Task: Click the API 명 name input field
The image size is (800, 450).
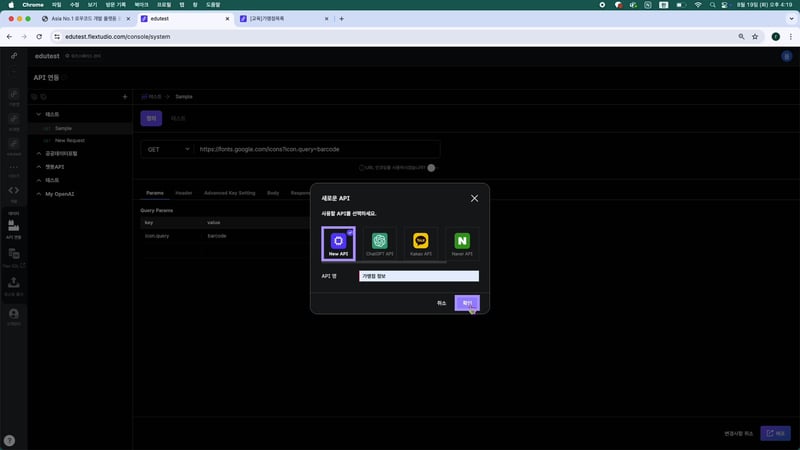Action: point(418,276)
